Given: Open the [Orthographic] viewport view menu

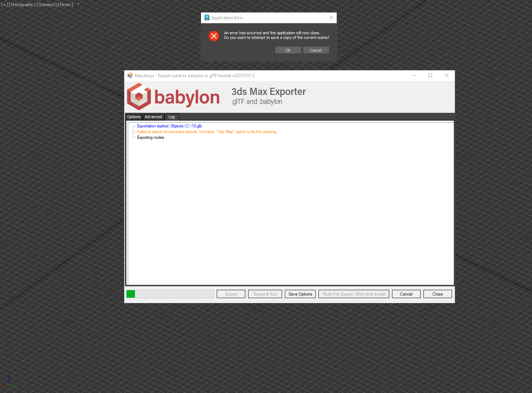Looking at the screenshot, I should (22, 5).
